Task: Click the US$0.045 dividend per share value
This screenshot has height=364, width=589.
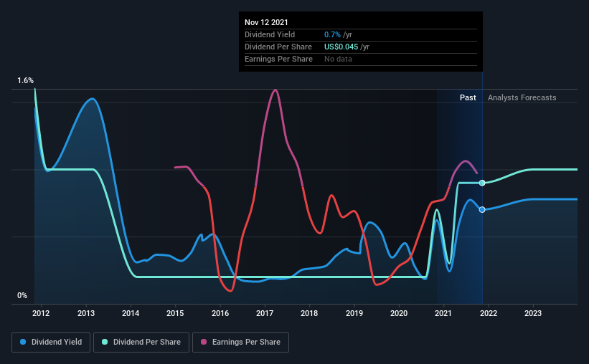Action: [341, 47]
